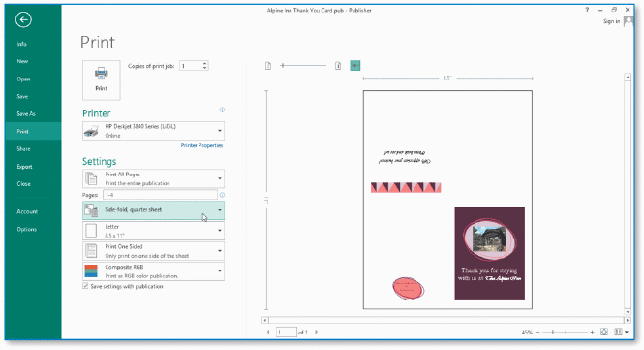Screen dimensions: 644x350
Task: Open the Export page in the sidebar
Action: pos(24,167)
